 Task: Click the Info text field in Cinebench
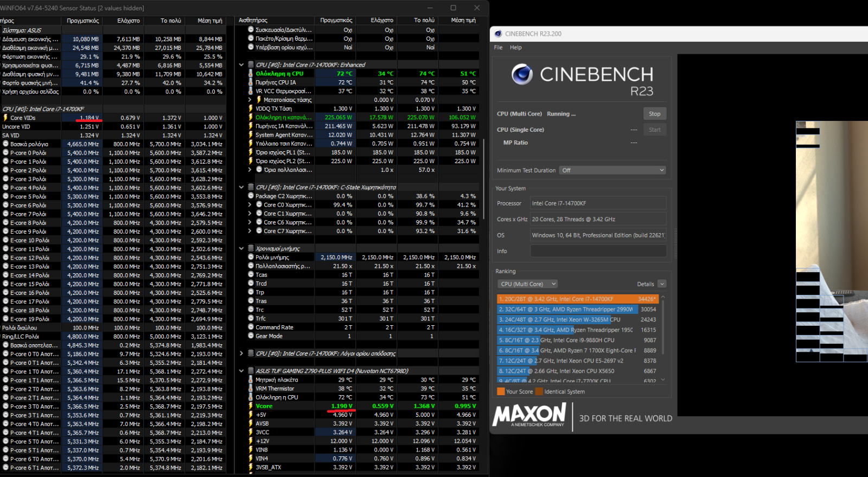[x=598, y=251]
